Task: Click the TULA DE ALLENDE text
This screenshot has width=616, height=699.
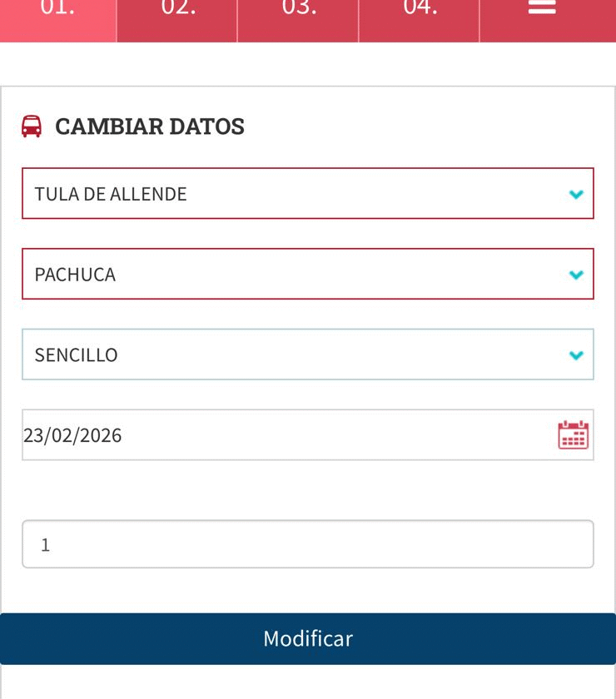Action: pyautogui.click(x=111, y=194)
